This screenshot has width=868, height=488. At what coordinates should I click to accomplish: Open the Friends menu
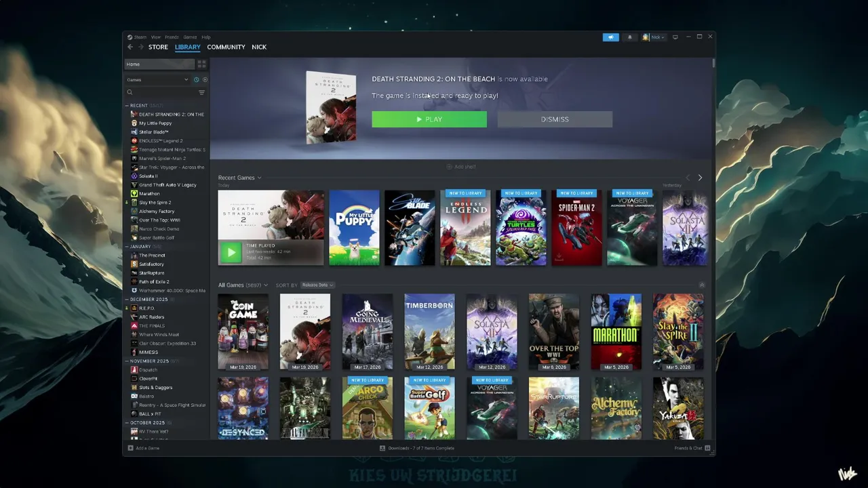coord(172,37)
